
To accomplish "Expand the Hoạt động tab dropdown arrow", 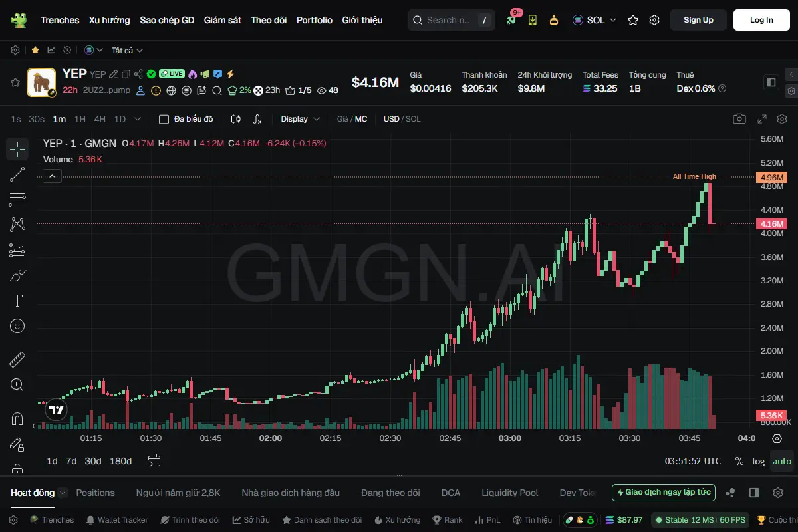I will pos(63,493).
